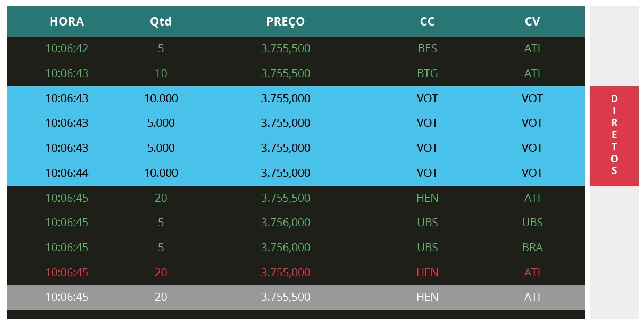Viewport: 644px width, 329px height.
Task: Click the HORA column header
Action: click(66, 22)
